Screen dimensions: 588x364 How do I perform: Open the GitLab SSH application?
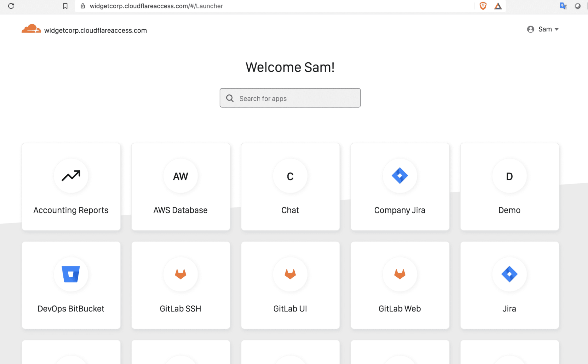[180, 285]
